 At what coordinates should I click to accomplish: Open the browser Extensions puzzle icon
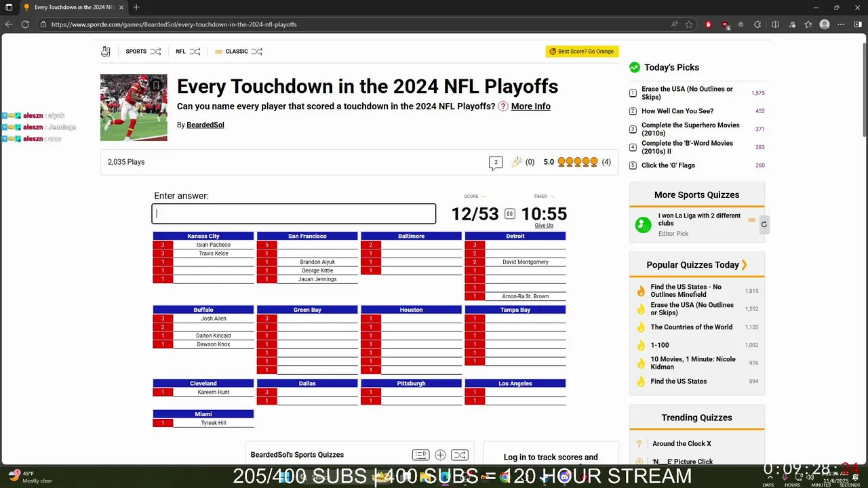[x=757, y=24]
